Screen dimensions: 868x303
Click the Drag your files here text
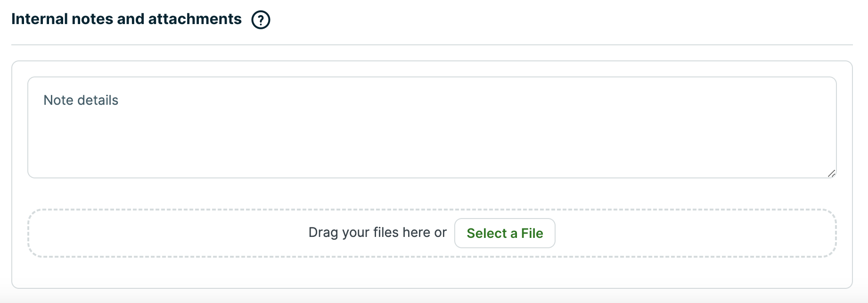377,232
